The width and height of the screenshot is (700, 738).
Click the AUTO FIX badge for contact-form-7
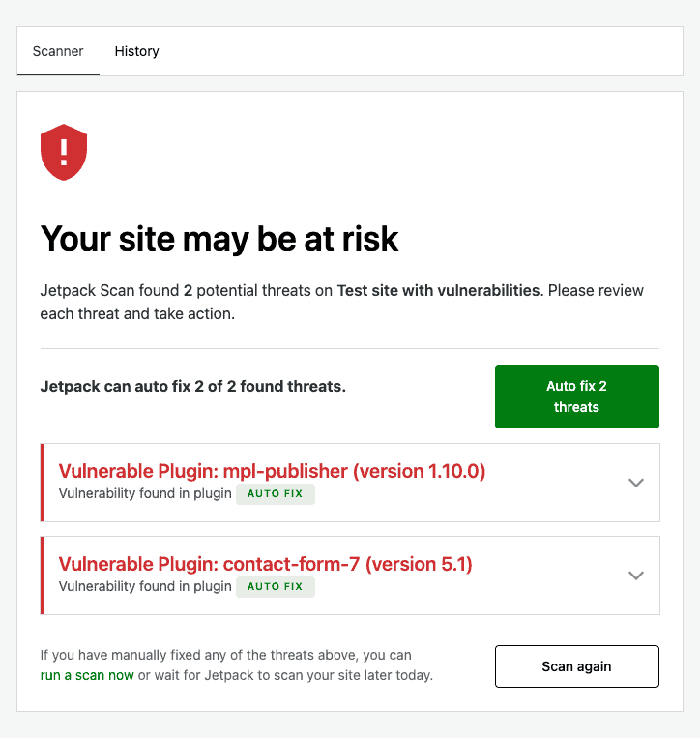pyautogui.click(x=276, y=586)
